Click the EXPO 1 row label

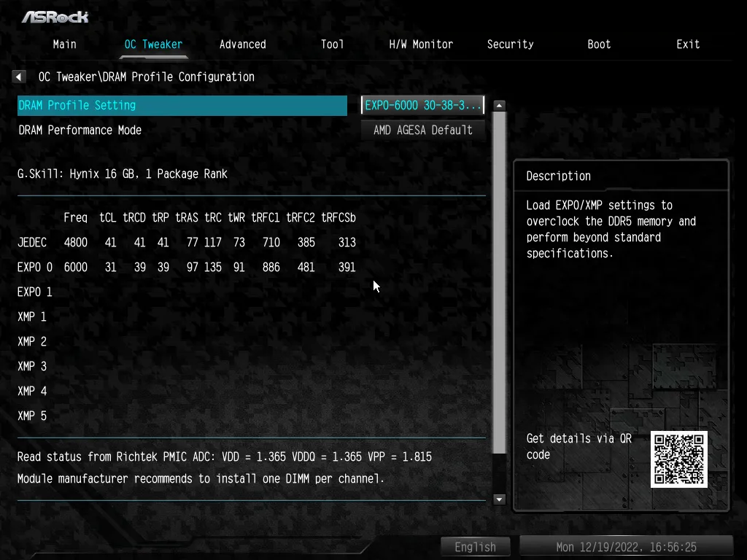click(x=35, y=292)
